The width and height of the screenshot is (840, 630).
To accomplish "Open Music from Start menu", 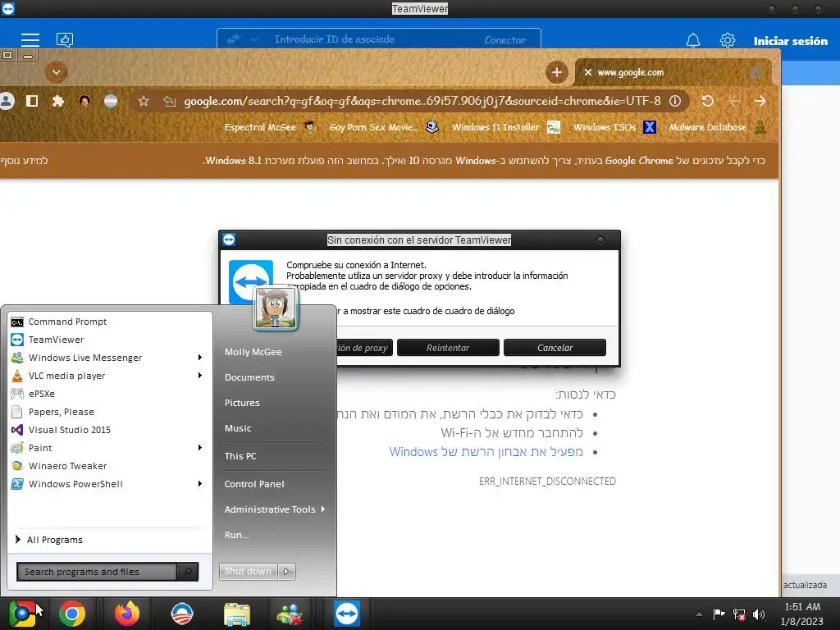I will [x=238, y=428].
